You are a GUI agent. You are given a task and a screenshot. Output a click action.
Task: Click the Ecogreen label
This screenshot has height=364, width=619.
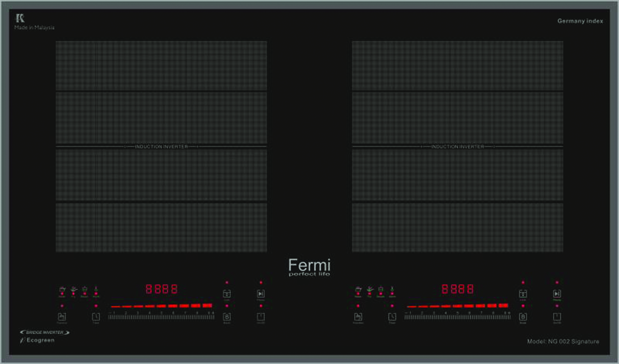[x=37, y=340]
